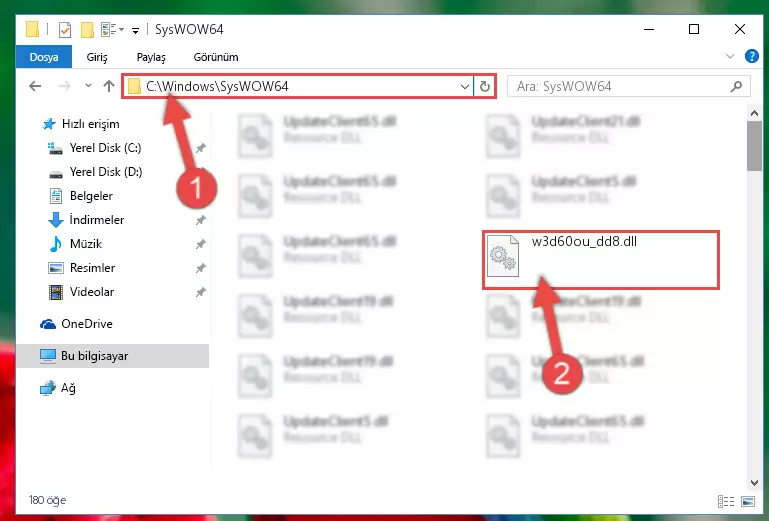
Task: Refresh the SysWOW64 folder
Action: pyautogui.click(x=485, y=87)
